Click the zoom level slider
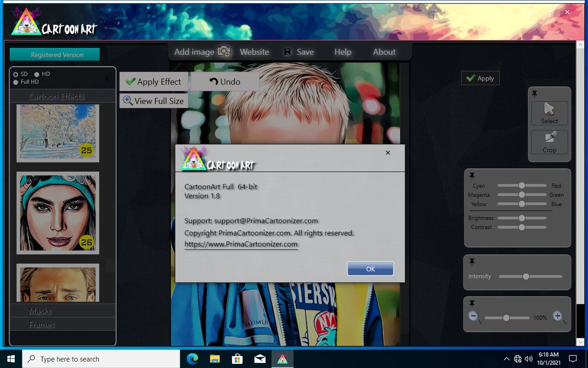588x368 pixels. click(x=507, y=317)
